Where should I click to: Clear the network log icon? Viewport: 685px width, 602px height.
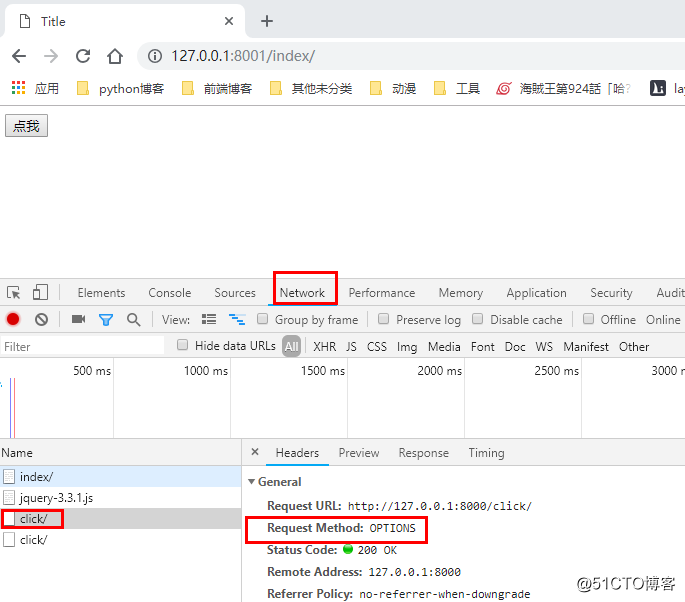(x=42, y=319)
